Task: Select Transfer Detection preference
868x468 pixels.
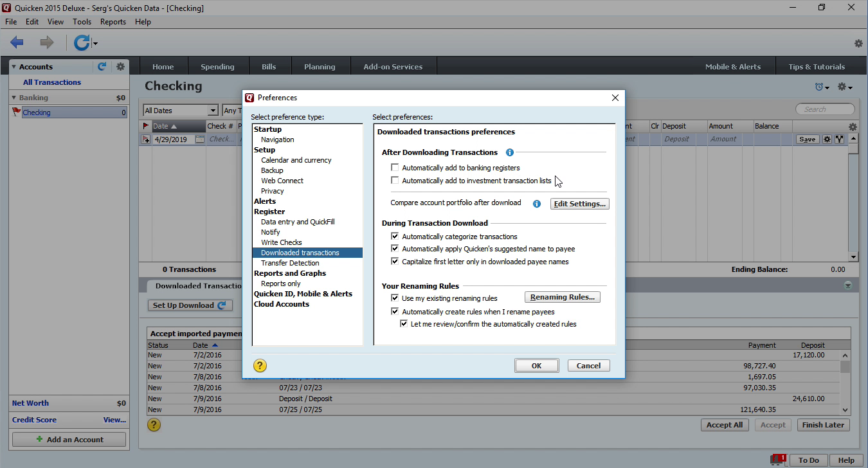Action: tap(290, 263)
